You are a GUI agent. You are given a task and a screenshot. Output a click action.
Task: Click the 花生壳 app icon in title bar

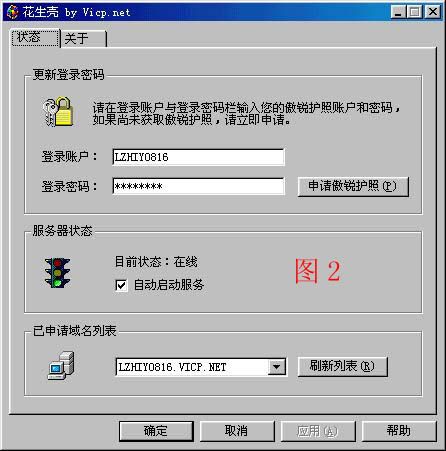(x=12, y=12)
